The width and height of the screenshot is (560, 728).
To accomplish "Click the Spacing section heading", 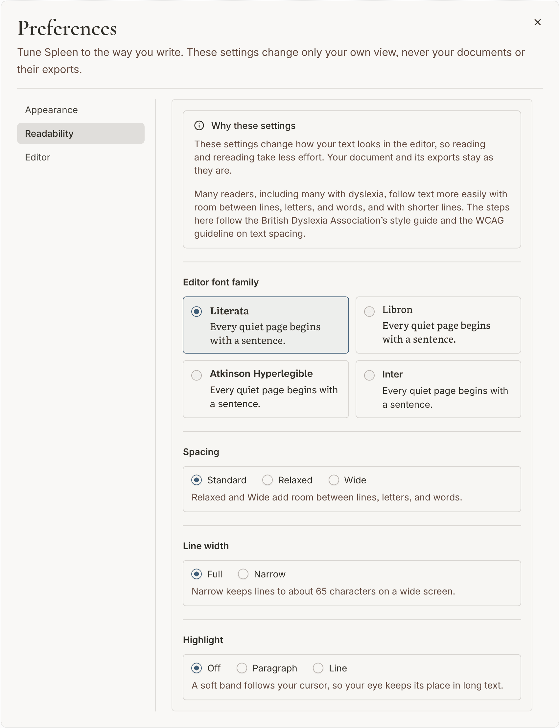I will (x=201, y=452).
